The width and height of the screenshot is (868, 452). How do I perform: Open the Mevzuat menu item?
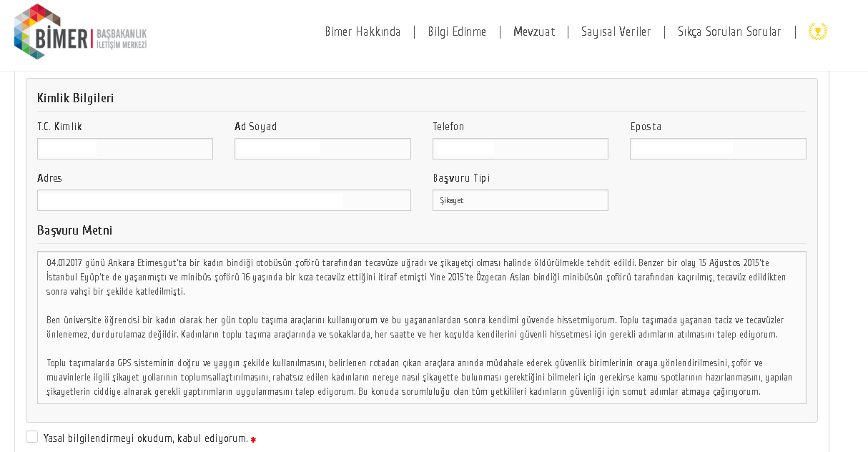(533, 32)
